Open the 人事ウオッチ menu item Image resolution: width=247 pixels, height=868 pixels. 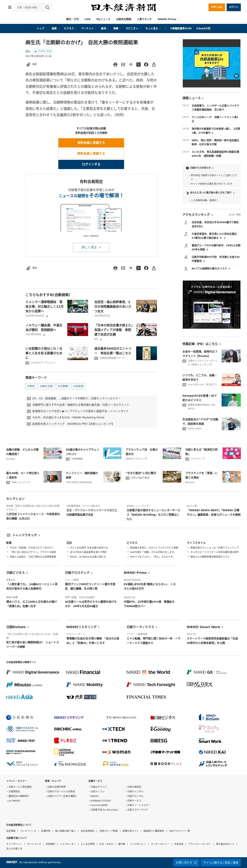(x=144, y=19)
